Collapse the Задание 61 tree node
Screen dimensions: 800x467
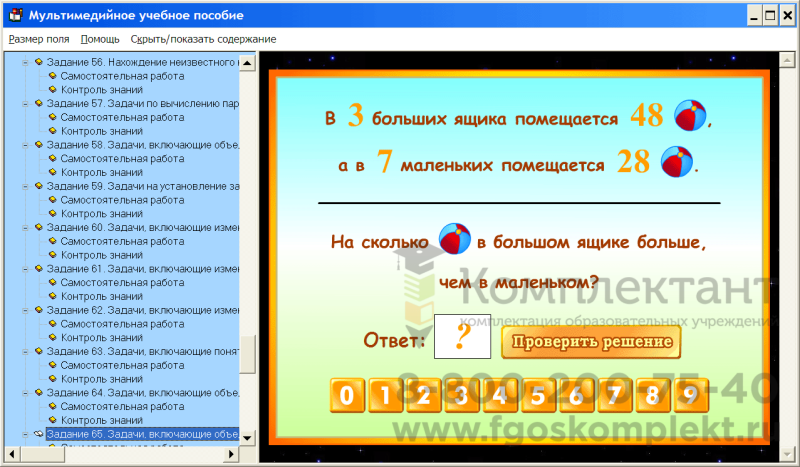[x=25, y=269]
